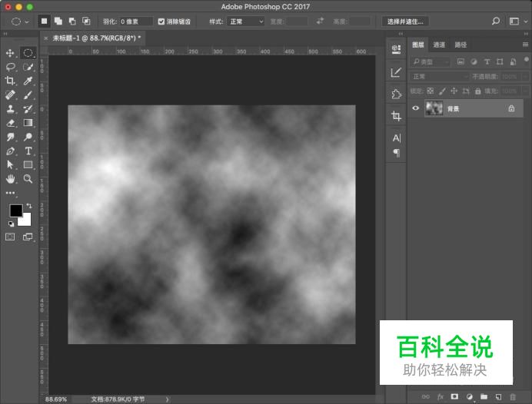
Task: Switch to the 通道 channels tab
Action: (x=438, y=45)
